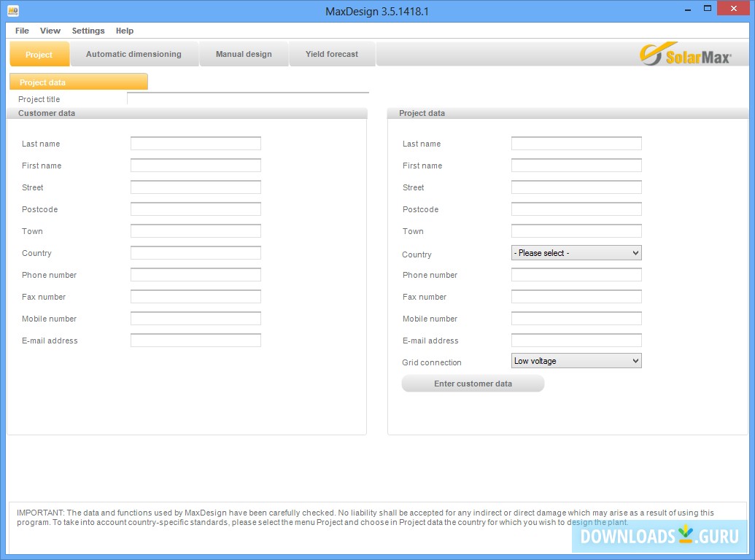Viewport: 755px width, 560px height.
Task: Switch to the Project tab
Action: pos(39,55)
